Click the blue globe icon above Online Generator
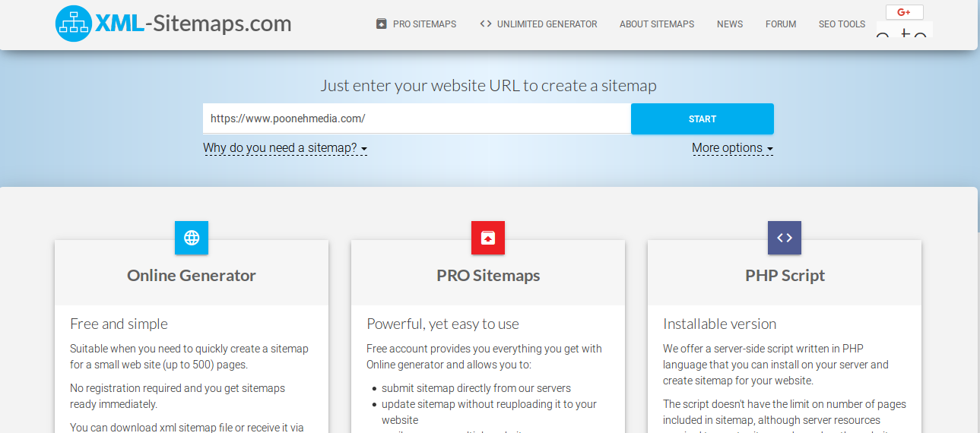 click(192, 238)
